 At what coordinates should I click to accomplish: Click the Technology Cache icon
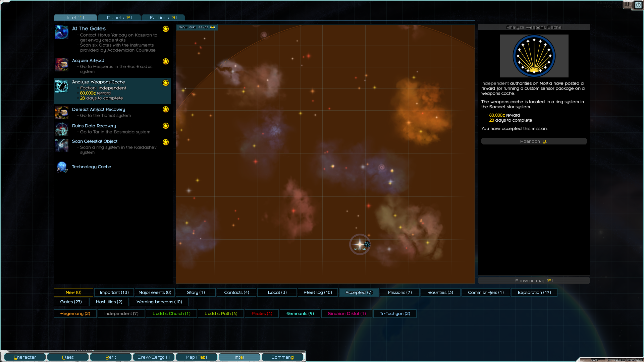pos(62,167)
